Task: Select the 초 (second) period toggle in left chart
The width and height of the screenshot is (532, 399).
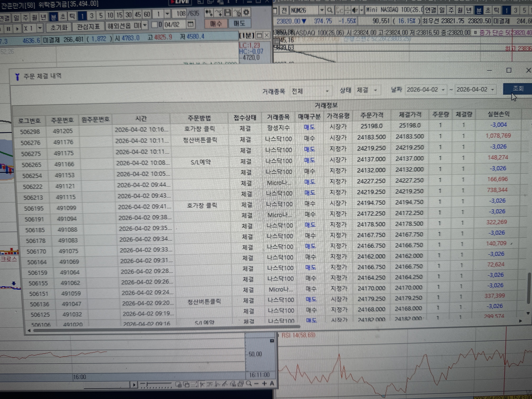Action: coord(63,16)
